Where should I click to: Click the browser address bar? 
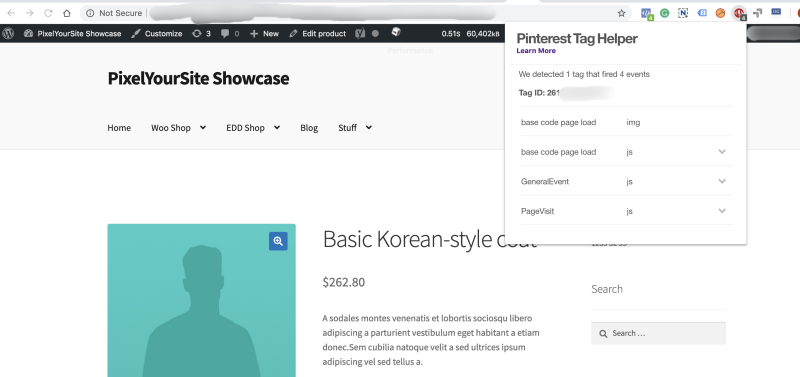355,13
